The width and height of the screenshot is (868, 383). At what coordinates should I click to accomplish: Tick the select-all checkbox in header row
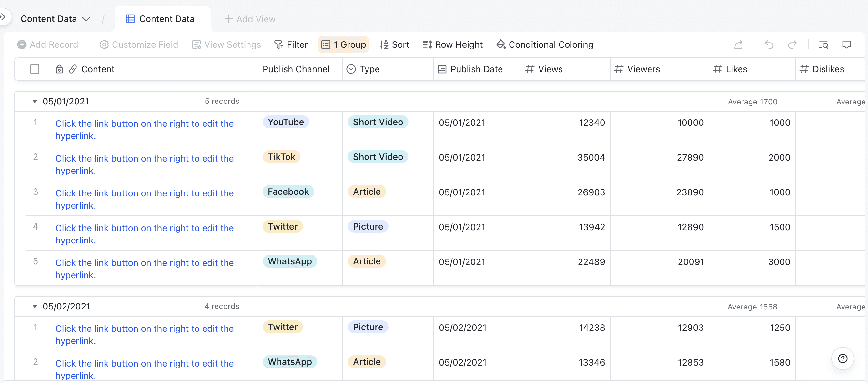point(35,69)
